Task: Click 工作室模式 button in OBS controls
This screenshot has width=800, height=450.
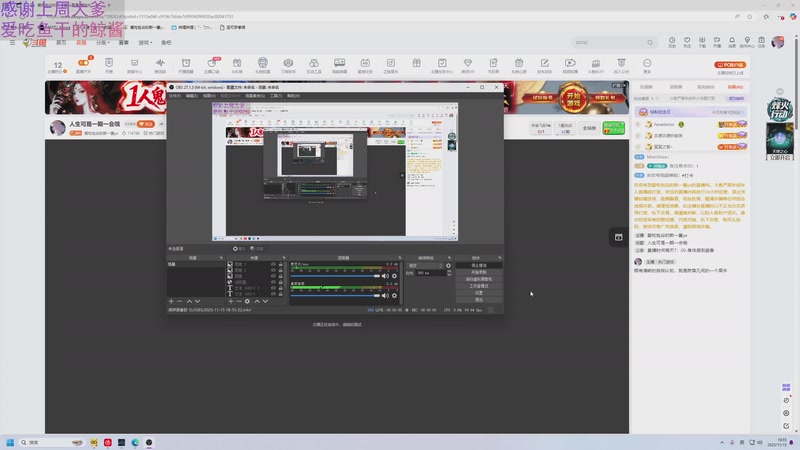Action: click(479, 286)
